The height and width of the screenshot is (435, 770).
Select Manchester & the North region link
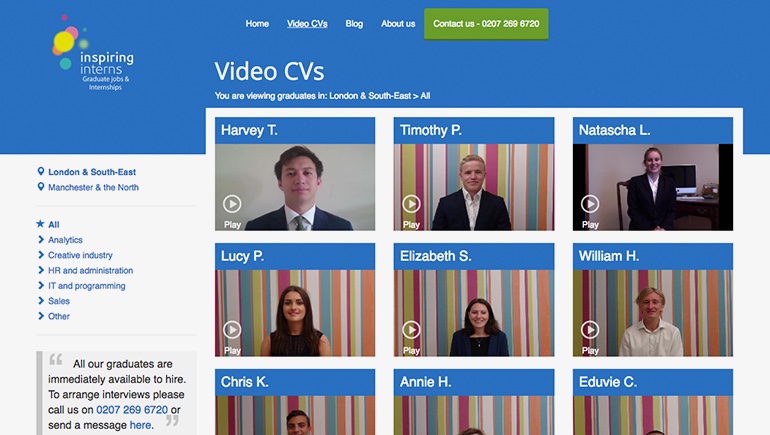coord(93,187)
